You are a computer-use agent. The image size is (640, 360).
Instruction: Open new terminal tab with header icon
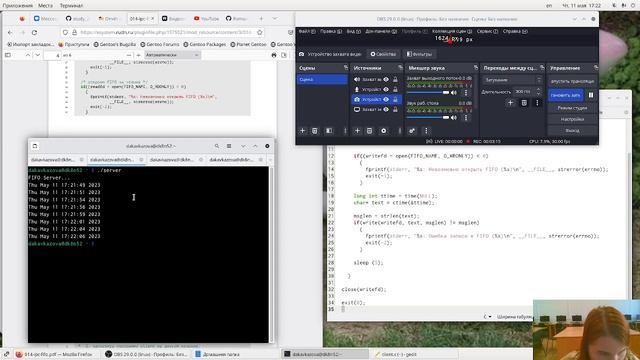(35, 146)
